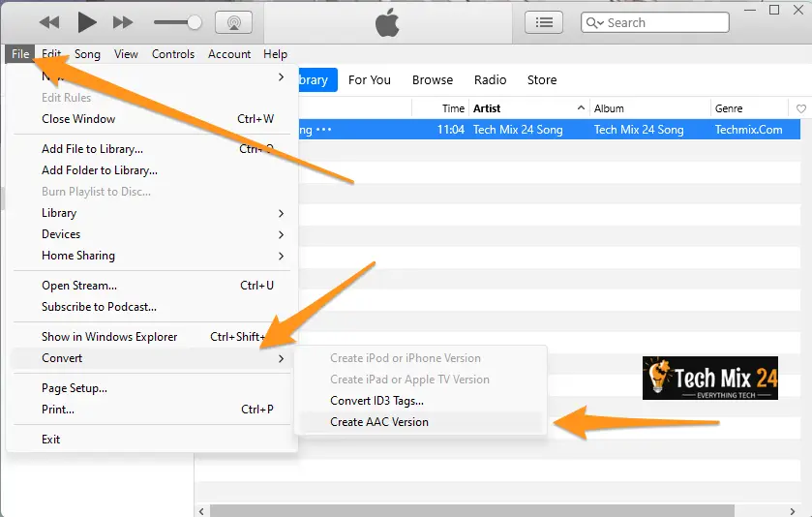Open the song's three-dot more options
This screenshot has width=812, height=517.
pyautogui.click(x=323, y=130)
